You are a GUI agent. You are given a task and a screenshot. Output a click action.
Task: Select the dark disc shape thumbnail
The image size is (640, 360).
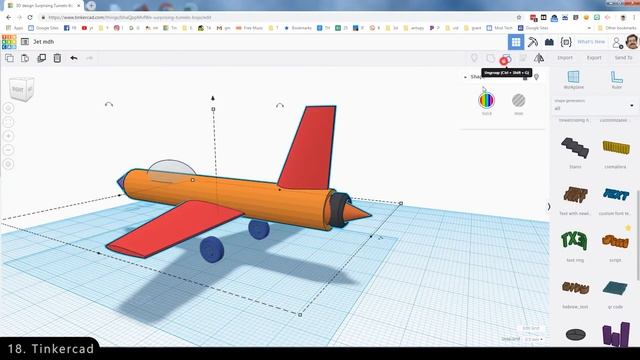pyautogui.click(x=576, y=335)
